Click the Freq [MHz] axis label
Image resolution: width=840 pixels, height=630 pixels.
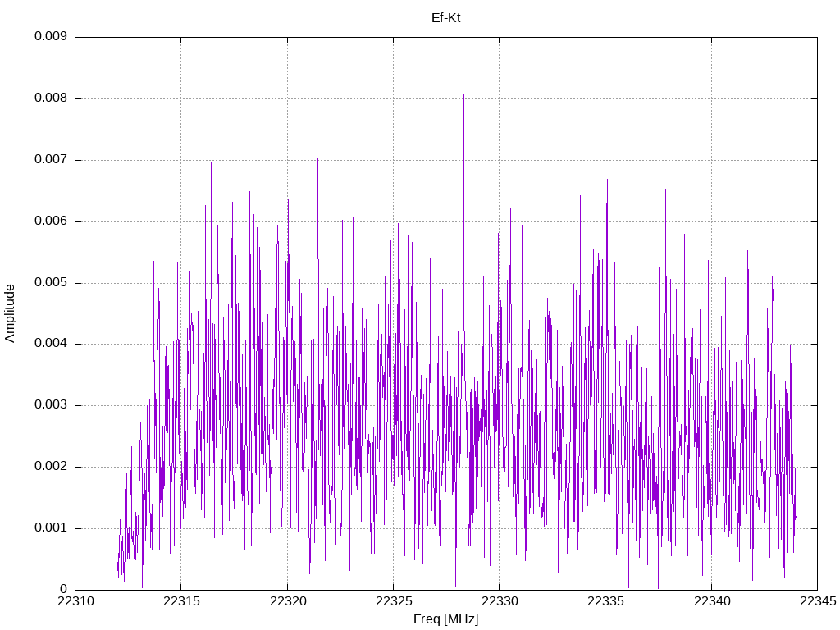445,619
